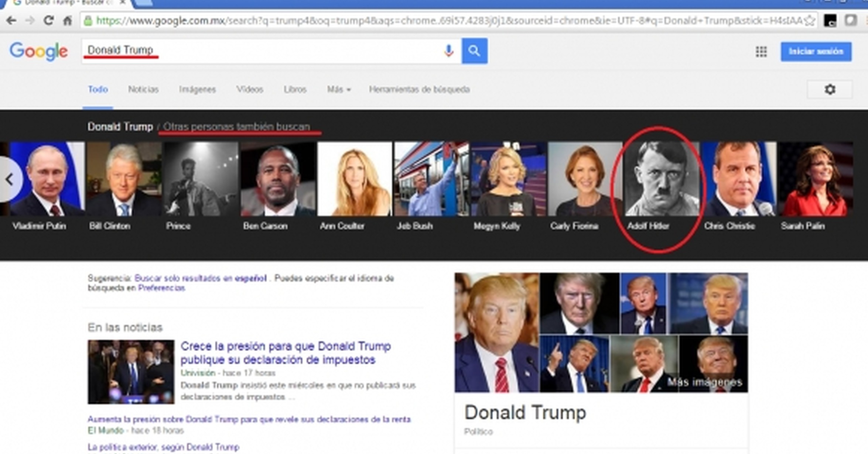
Task: Switch to the Libros tab
Action: tap(295, 90)
